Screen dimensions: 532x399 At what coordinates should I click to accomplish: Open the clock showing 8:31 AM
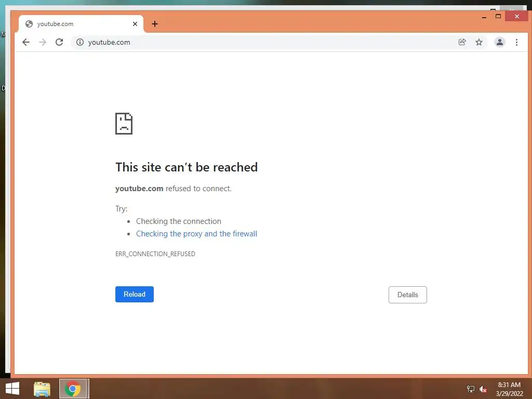(509, 389)
